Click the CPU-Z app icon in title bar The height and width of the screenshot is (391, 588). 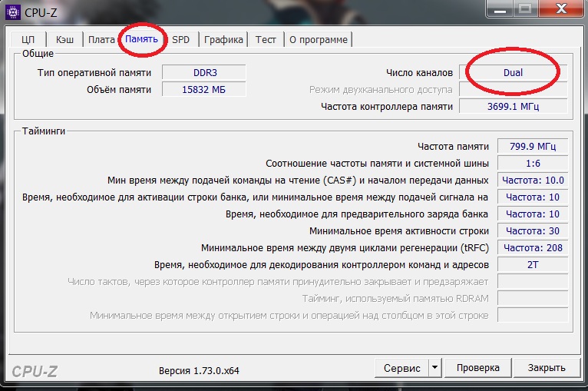[x=13, y=12]
